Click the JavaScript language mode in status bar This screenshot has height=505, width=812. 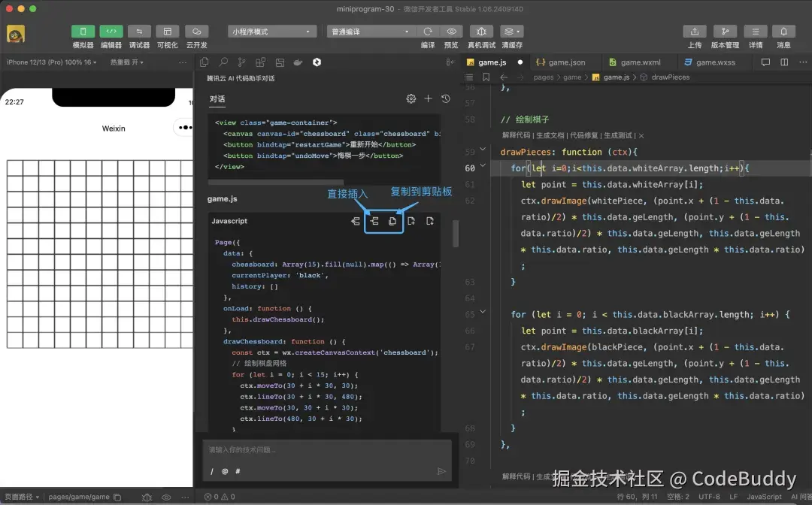click(764, 497)
